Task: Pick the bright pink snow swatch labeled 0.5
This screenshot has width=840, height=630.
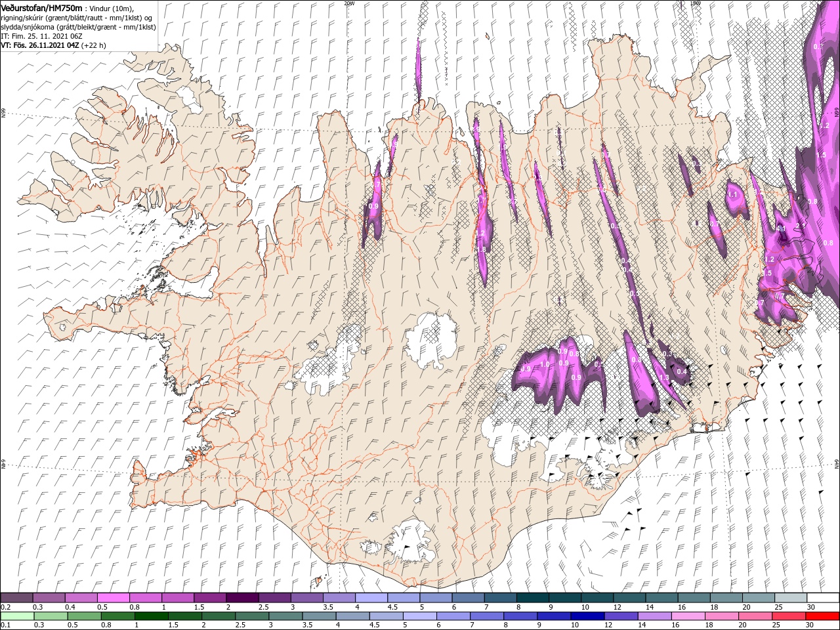Action: pyautogui.click(x=113, y=598)
